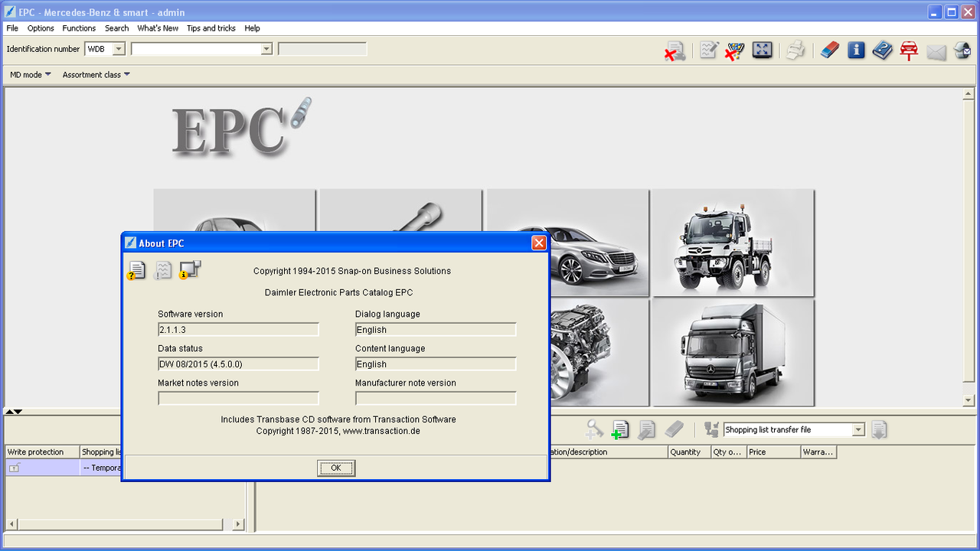Click the greyed document icon in About EPC dialog
980x551 pixels.
pyautogui.click(x=162, y=270)
